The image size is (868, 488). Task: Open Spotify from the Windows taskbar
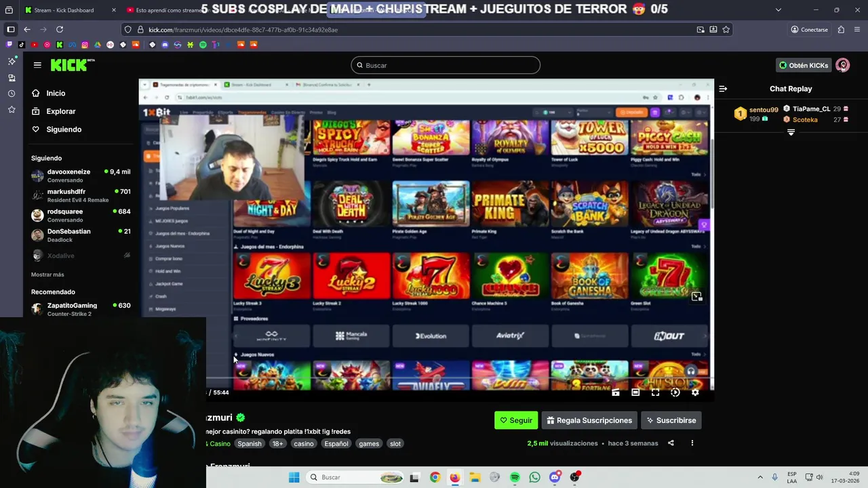(x=515, y=477)
